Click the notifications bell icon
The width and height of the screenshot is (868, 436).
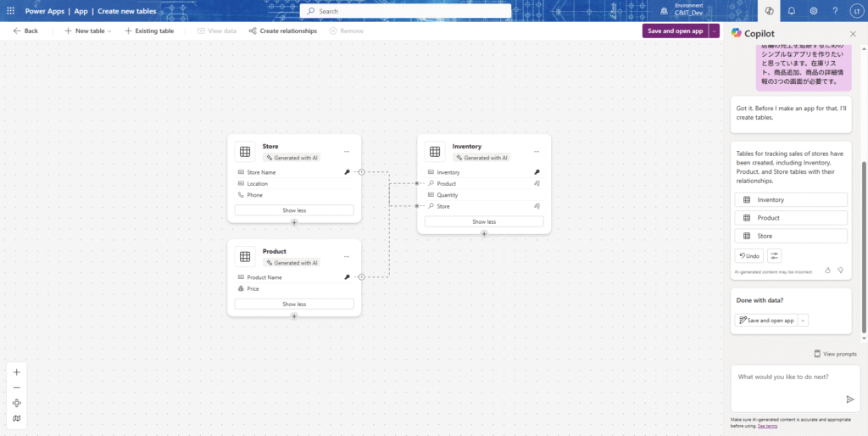tap(791, 11)
